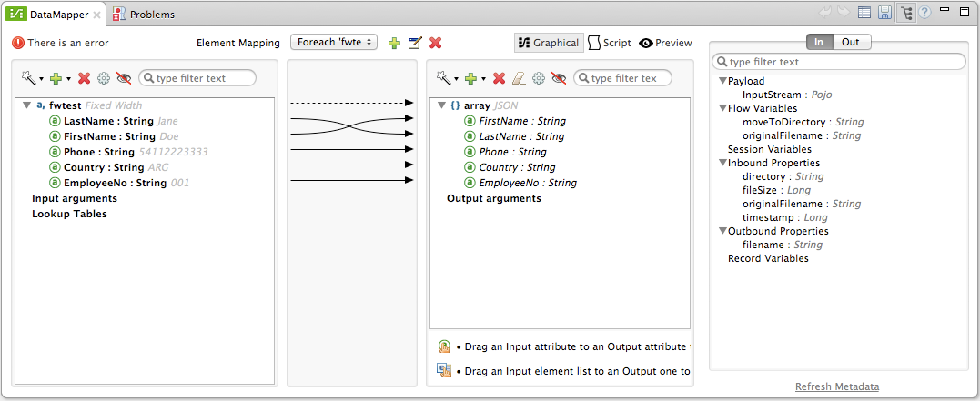Toggle output pane eye visibility filter
Image resolution: width=980 pixels, height=401 pixels.
coord(559,79)
